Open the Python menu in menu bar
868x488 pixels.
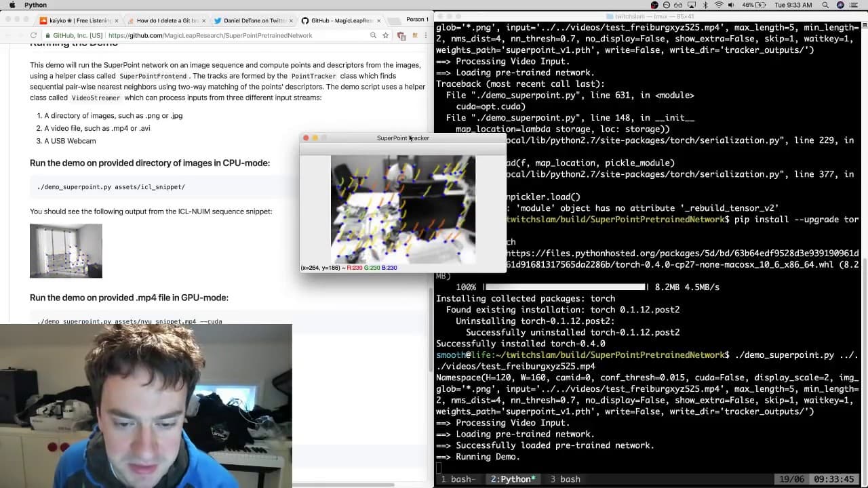coord(35,5)
